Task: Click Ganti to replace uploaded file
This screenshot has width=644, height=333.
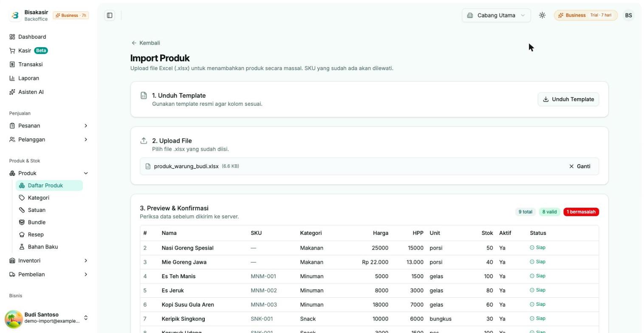Action: point(579,166)
